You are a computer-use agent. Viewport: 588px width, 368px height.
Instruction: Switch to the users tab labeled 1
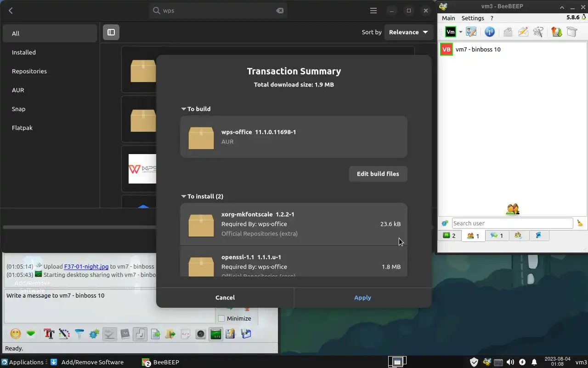[473, 236]
